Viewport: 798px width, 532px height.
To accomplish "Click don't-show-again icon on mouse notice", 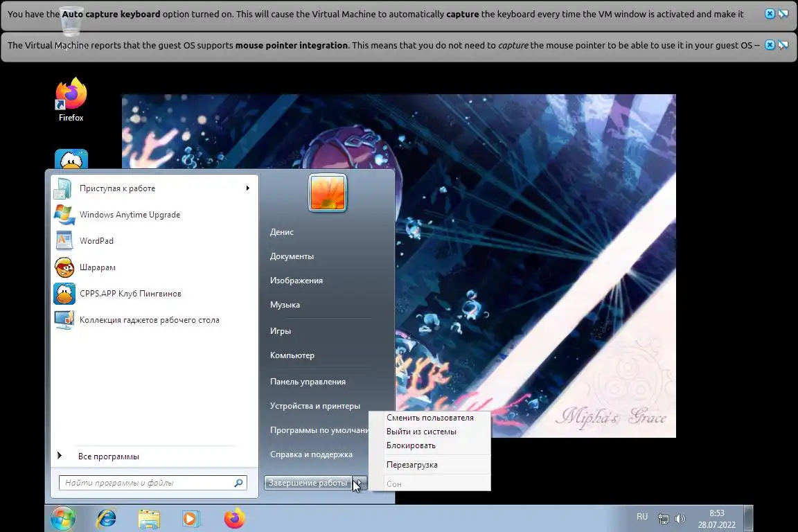I will pyautogui.click(x=783, y=45).
